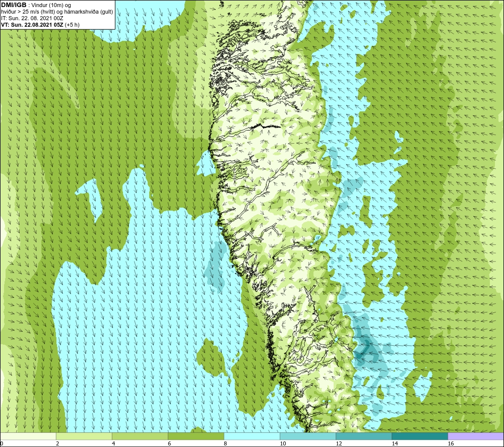Click the legend value label '6'
The width and height of the screenshot is (504, 447).
click(169, 444)
